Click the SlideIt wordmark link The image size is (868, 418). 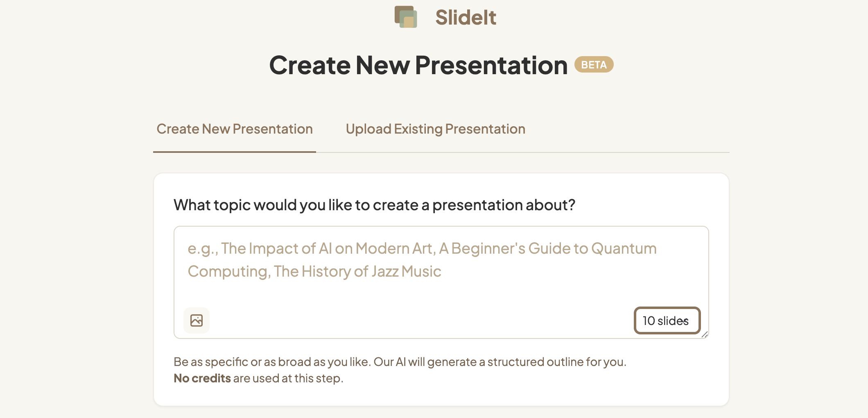[466, 17]
